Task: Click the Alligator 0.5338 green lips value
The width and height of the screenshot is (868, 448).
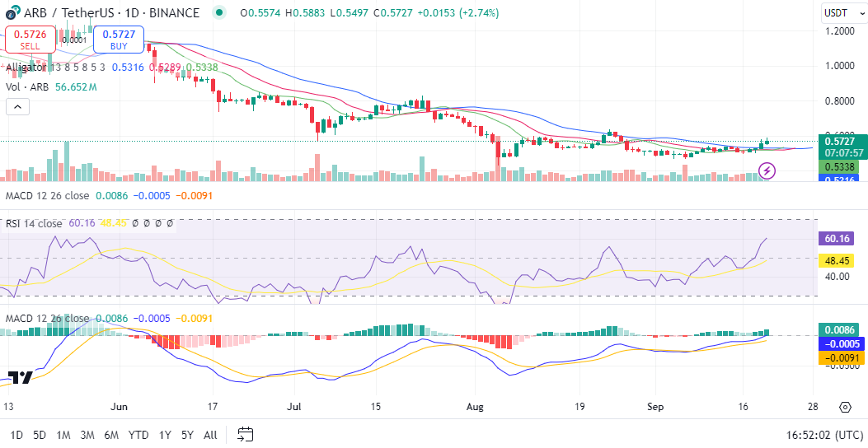Action: pos(201,68)
